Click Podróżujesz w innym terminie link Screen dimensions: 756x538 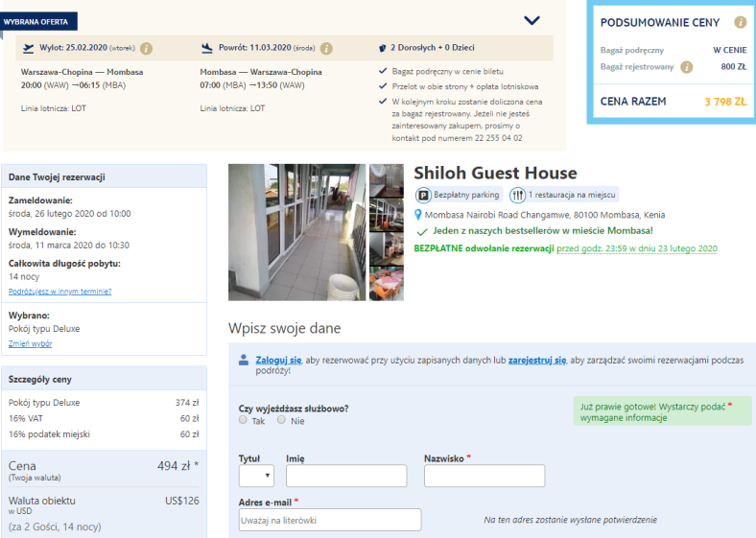[59, 292]
